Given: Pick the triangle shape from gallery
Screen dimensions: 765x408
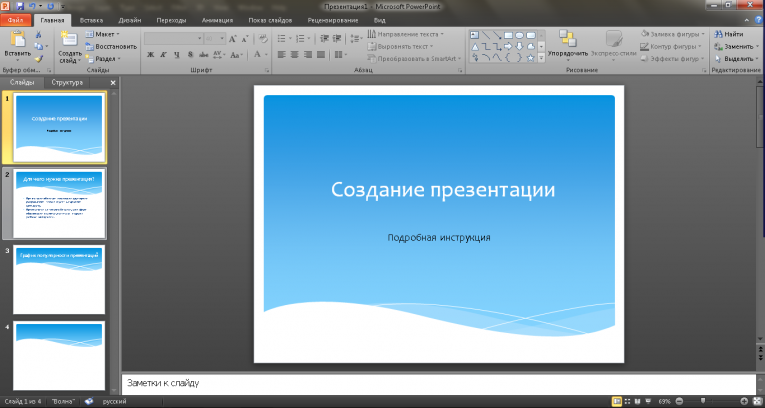Looking at the screenshot, I should pos(475,46).
